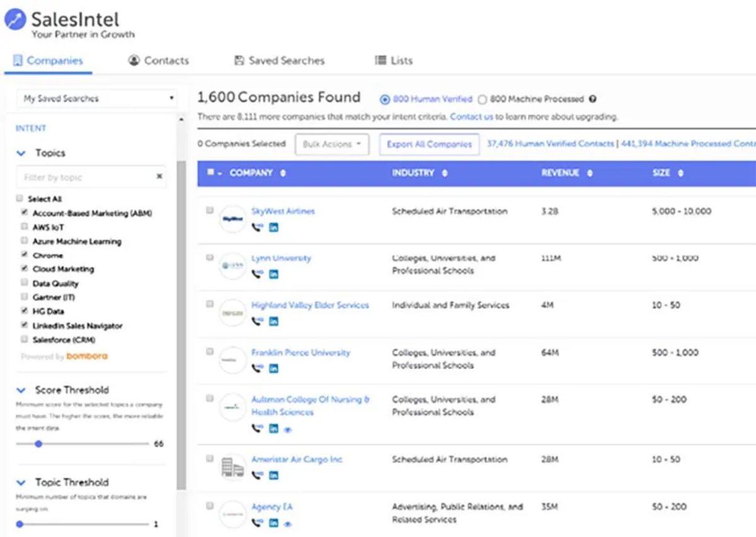Click the Score Threshold slider handle
756x537 pixels.
tap(38, 444)
